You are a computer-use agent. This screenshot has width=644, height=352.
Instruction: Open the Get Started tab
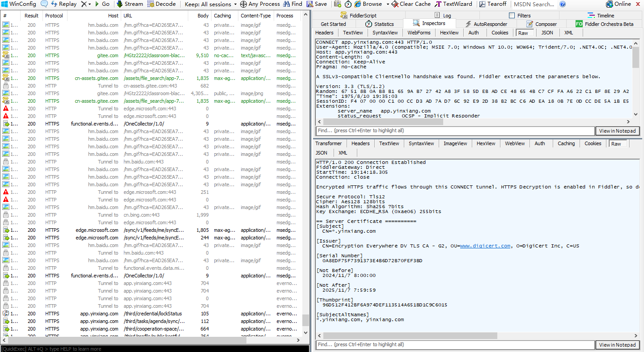point(333,24)
